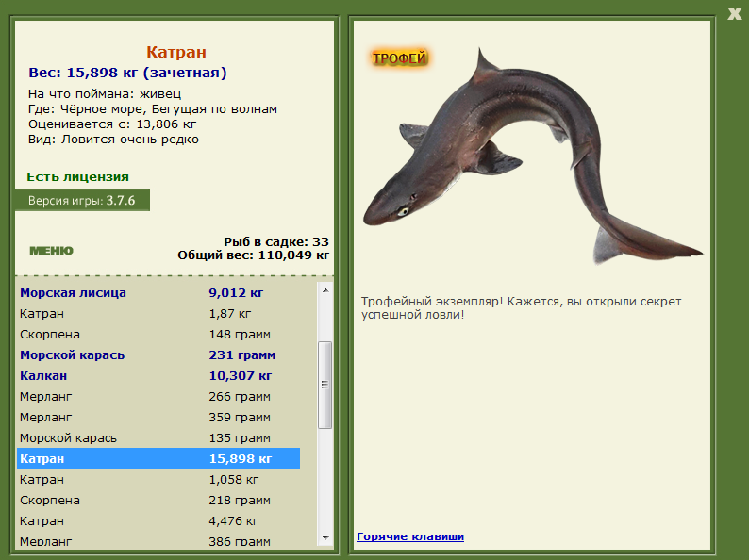Click the ТРОФЕЙ badge
Viewport: 749px width, 560px height.
399,58
